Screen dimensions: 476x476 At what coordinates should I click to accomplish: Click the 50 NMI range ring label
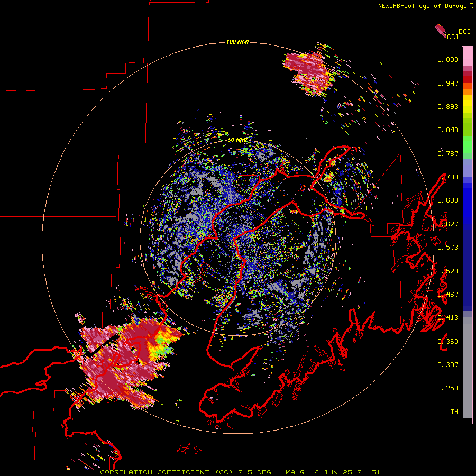point(237,140)
